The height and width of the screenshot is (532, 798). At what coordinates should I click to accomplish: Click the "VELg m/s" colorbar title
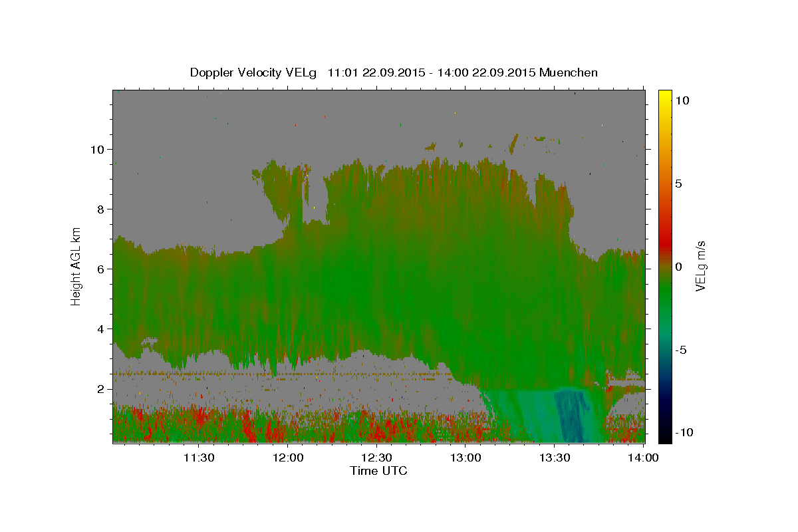click(x=700, y=266)
